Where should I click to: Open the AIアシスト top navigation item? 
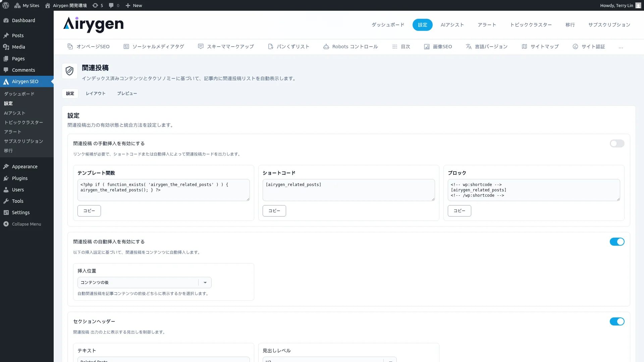pyautogui.click(x=452, y=25)
